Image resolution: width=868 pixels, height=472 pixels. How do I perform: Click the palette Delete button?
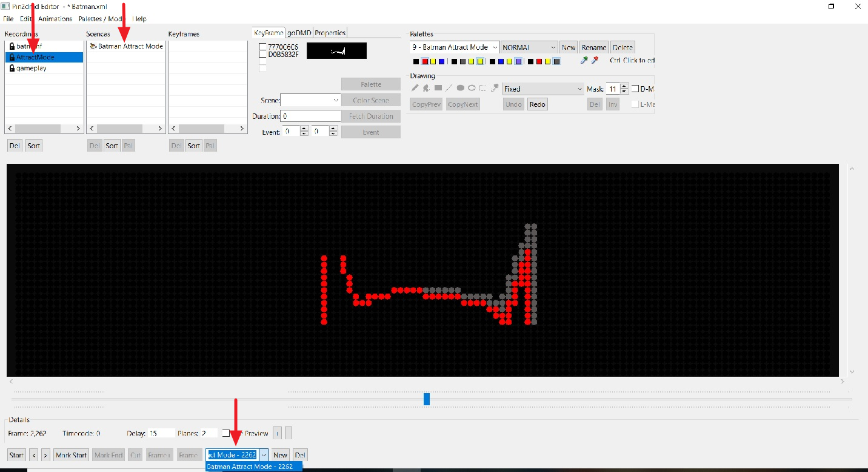pos(623,47)
